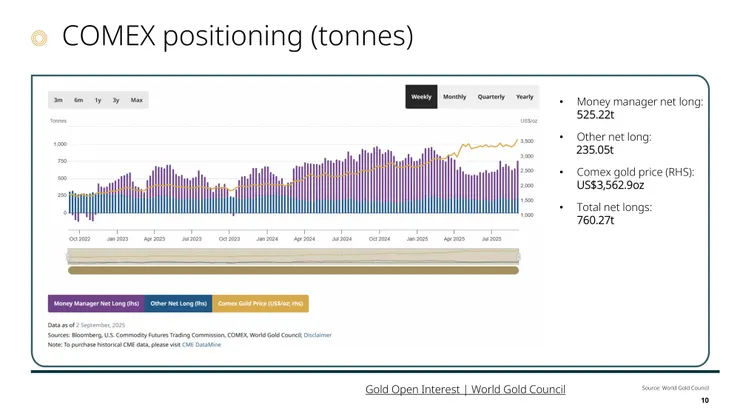Show the Max time range

click(136, 100)
